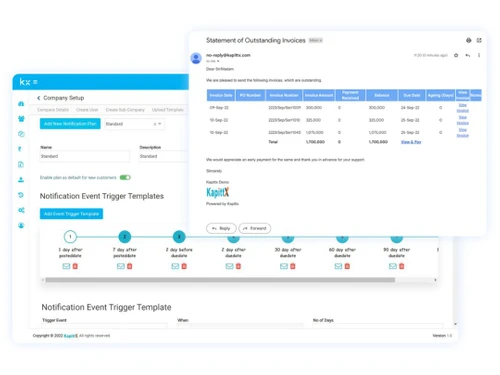The height and width of the screenshot is (375, 500).
Task: Open View Invoice link for the 325,000 invoice
Action: click(463, 120)
